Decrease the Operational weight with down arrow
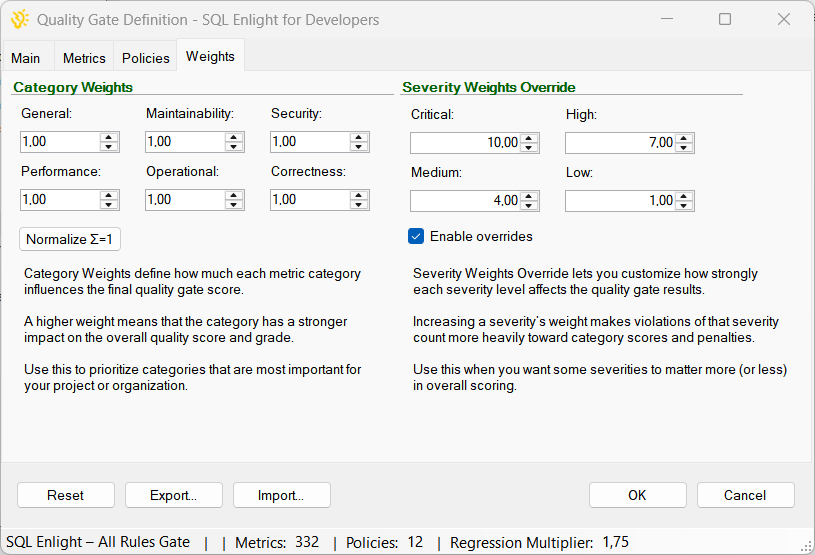The height and width of the screenshot is (555, 815). [x=234, y=205]
